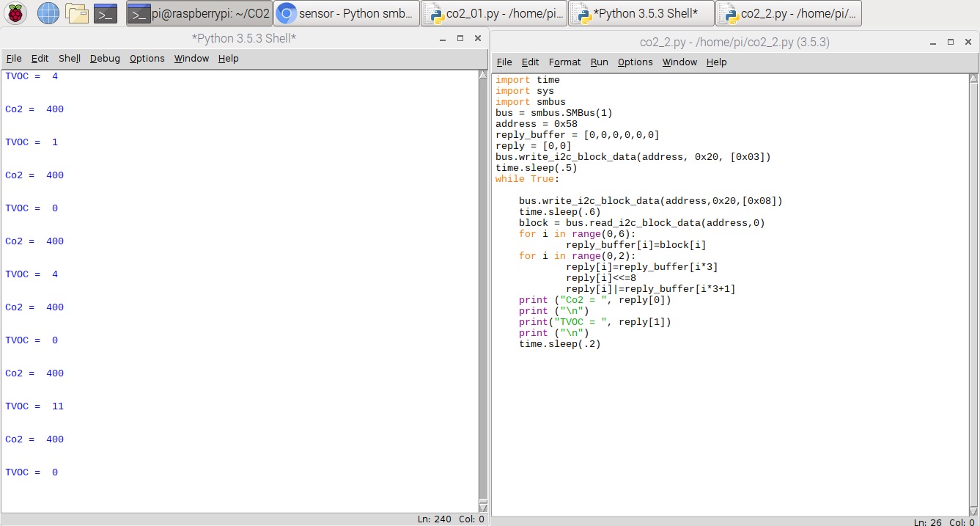Minimize the co2_2.py editor window
The height and width of the screenshot is (526, 980).
pos(933,43)
